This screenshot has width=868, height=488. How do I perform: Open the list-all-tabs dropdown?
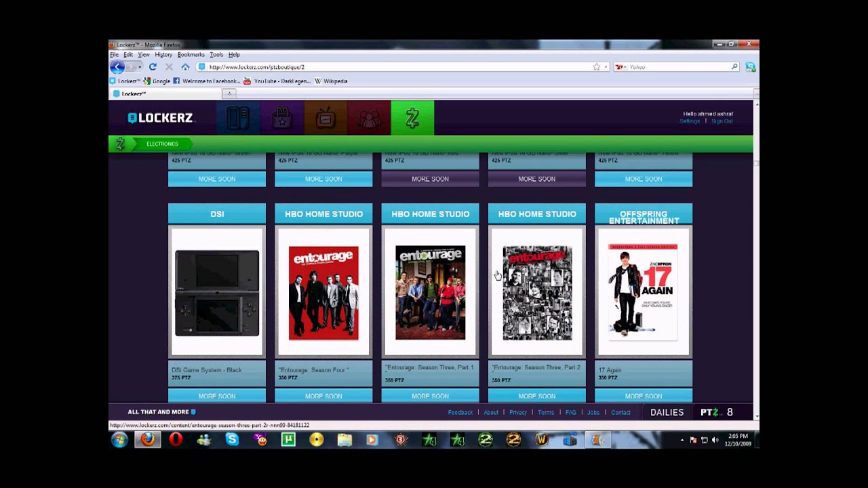tap(755, 94)
